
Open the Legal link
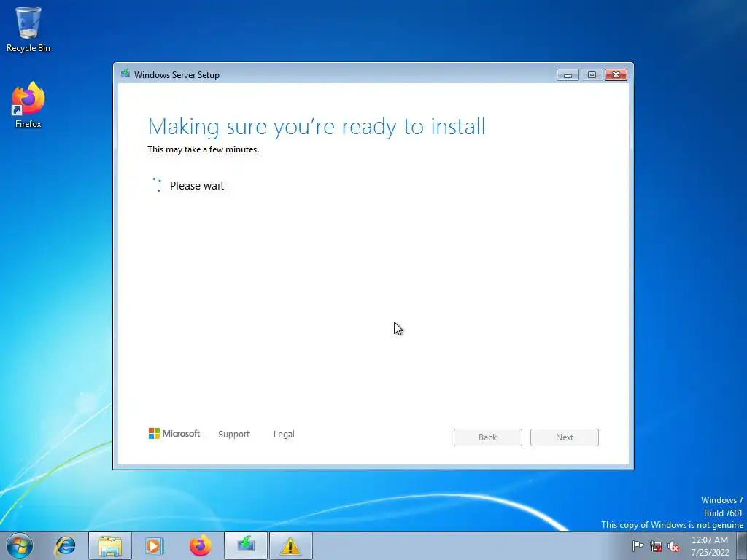point(284,435)
